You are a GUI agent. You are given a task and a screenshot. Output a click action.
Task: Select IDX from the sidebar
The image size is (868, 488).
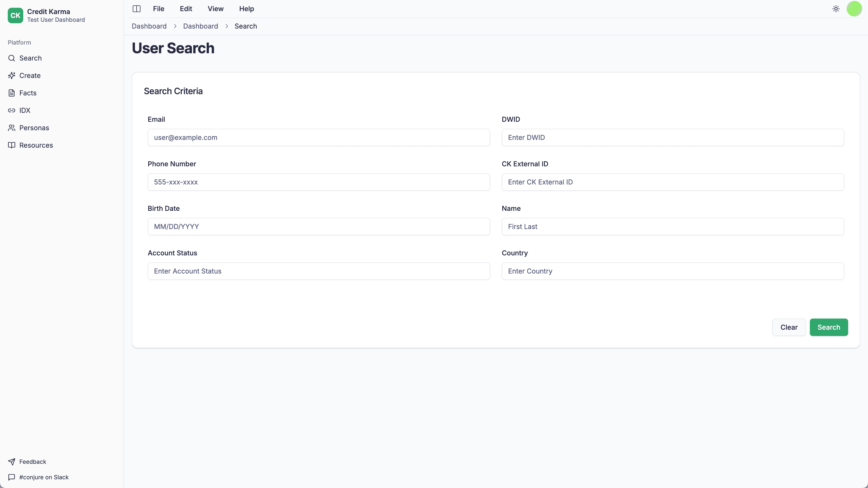click(x=25, y=110)
